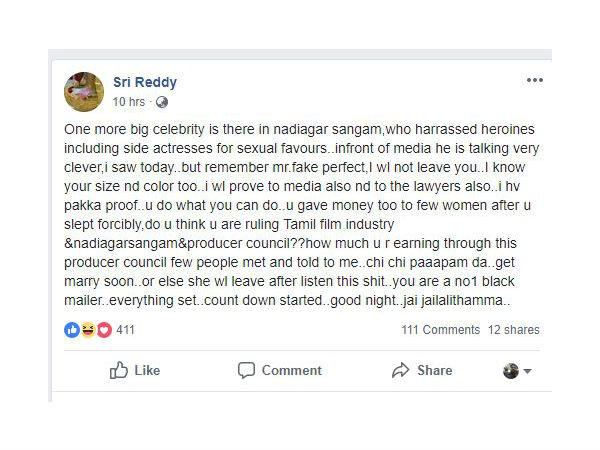The height and width of the screenshot is (450, 600).
Task: Show who reacted via the 411 count
Action: click(x=125, y=330)
